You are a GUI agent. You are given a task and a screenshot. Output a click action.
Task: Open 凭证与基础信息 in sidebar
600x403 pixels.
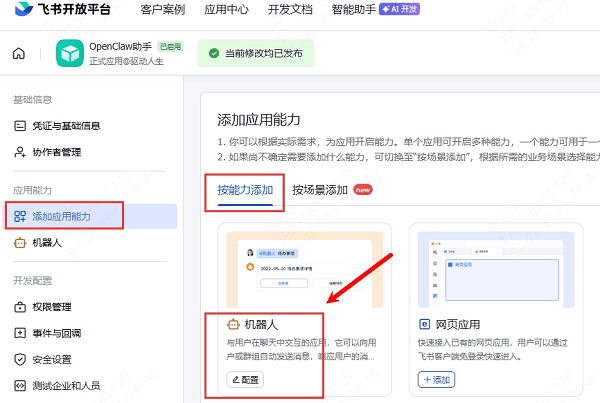click(66, 126)
